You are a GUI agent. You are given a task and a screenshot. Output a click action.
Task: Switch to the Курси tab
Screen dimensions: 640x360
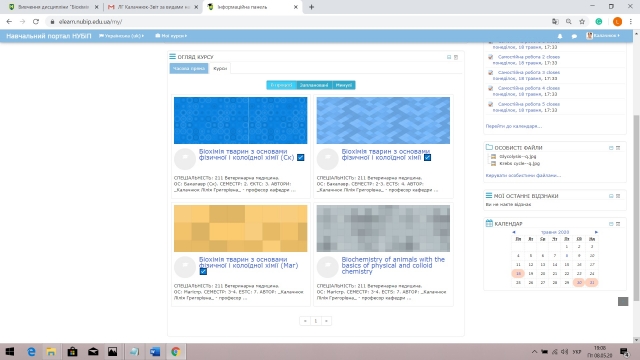click(x=220, y=69)
